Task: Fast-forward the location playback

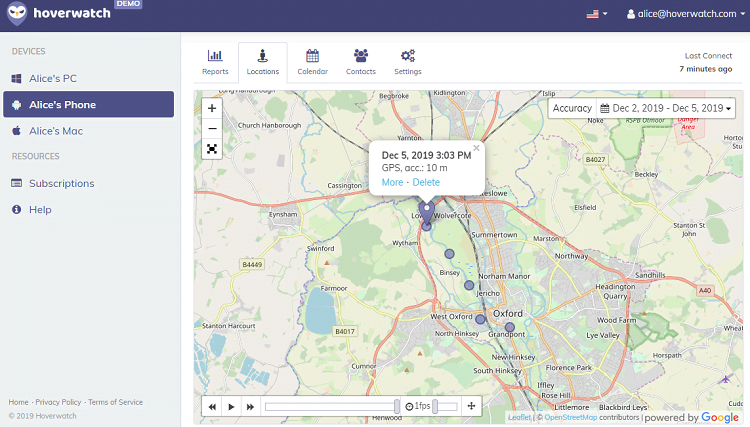Action: [250, 407]
